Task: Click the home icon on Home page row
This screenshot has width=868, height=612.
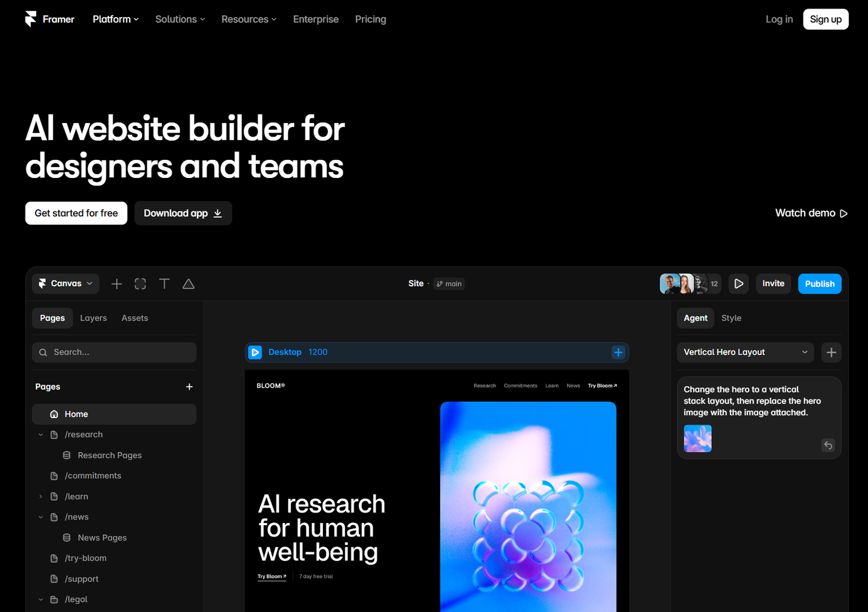Action: coord(54,414)
